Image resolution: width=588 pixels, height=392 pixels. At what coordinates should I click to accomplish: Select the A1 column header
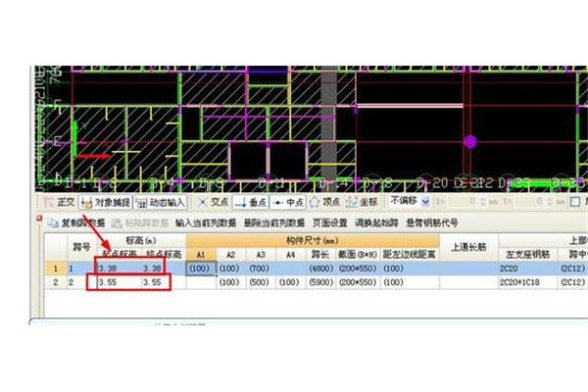click(x=201, y=255)
